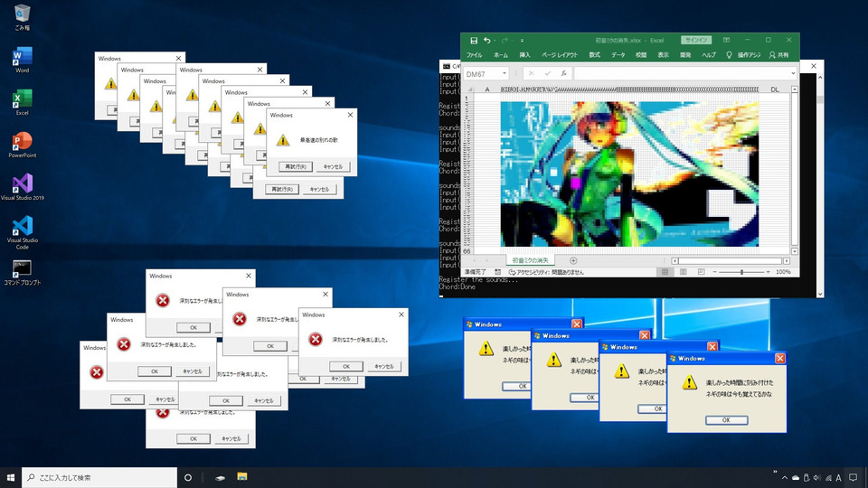Click the サインイン sign-in button in Excel
868x488 pixels.
point(696,40)
